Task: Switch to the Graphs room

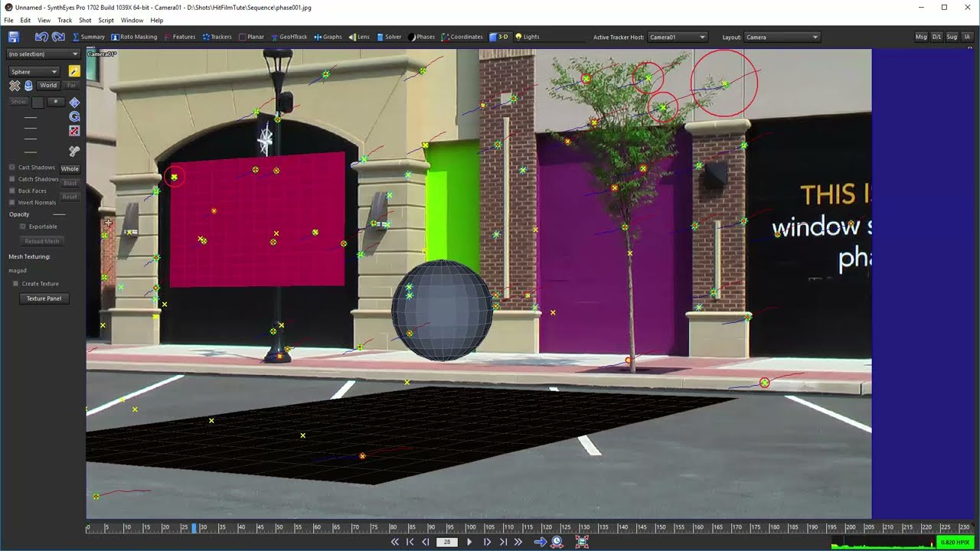Action: click(x=328, y=37)
